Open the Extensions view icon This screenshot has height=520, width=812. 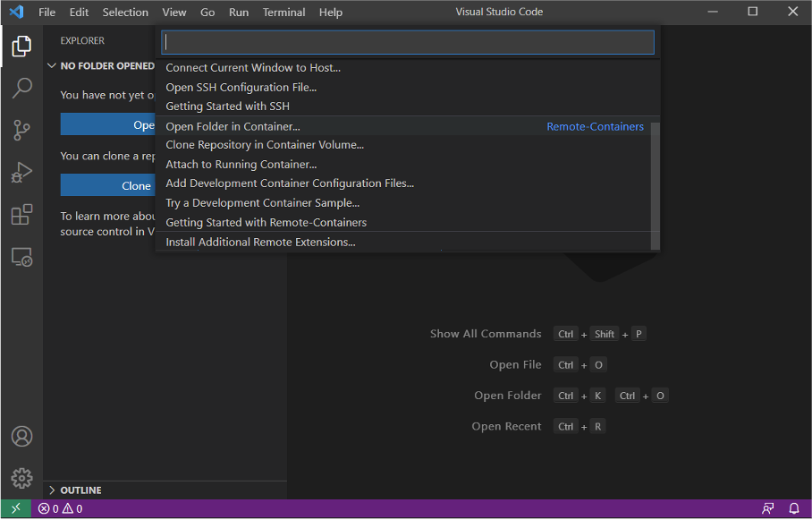coord(21,214)
